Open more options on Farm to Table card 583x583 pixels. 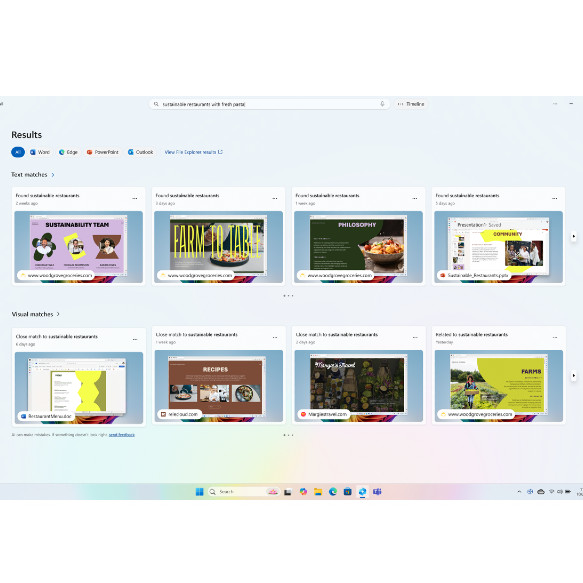pos(275,199)
